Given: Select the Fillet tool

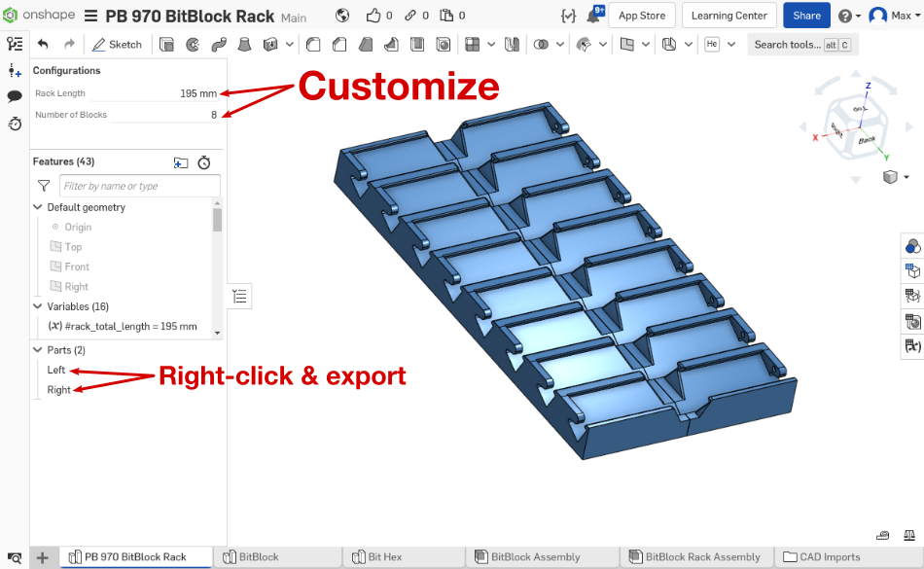Looking at the screenshot, I should 313,44.
